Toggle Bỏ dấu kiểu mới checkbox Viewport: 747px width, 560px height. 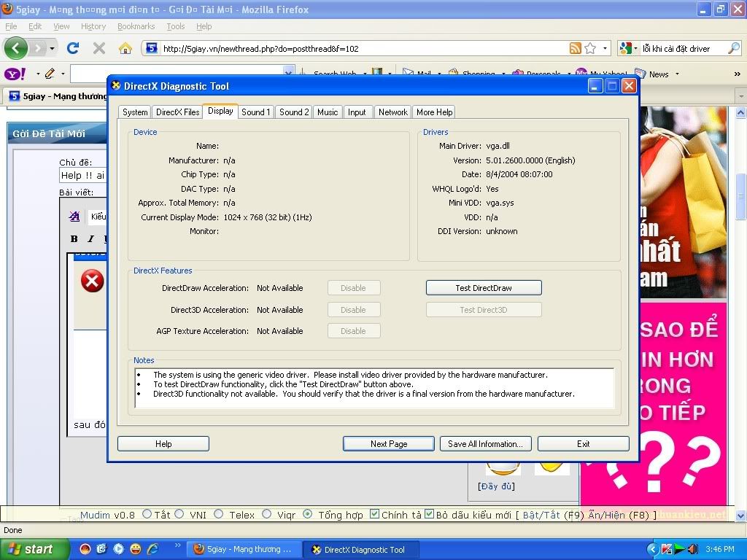pyautogui.click(x=429, y=514)
